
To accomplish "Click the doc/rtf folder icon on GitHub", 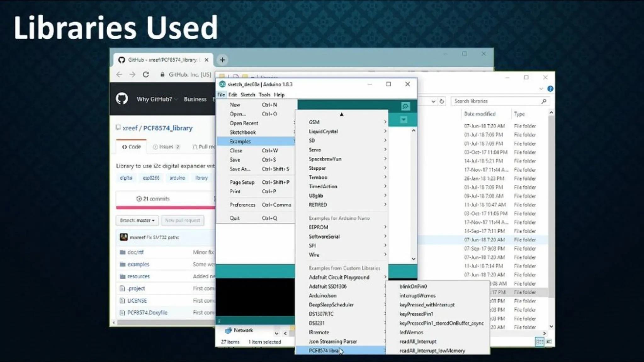I will [123, 252].
